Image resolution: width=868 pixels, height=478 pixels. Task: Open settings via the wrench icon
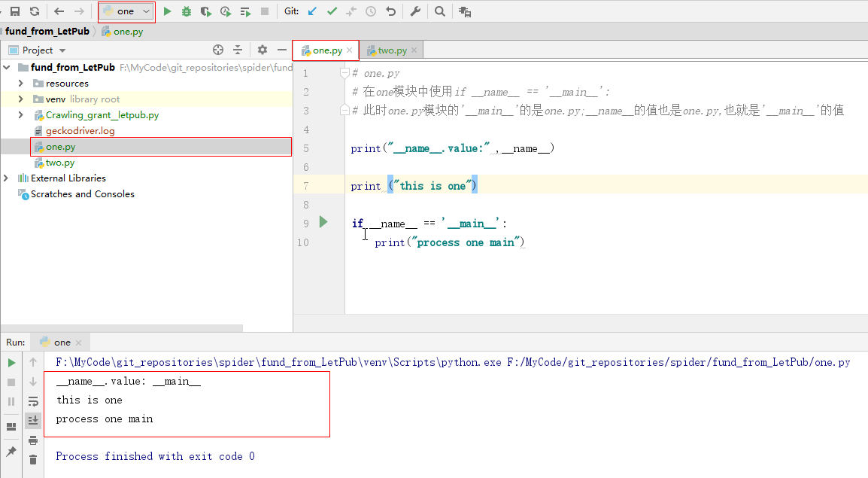[415, 11]
